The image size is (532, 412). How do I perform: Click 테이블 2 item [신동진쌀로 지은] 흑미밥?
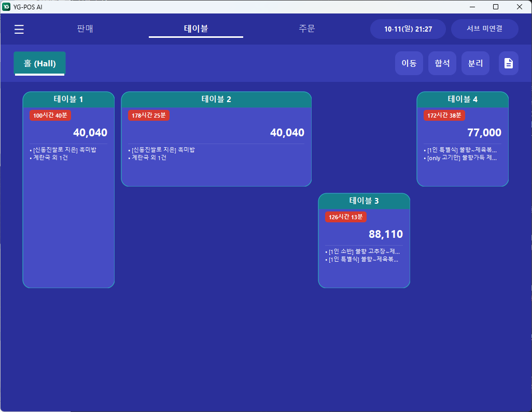point(161,150)
